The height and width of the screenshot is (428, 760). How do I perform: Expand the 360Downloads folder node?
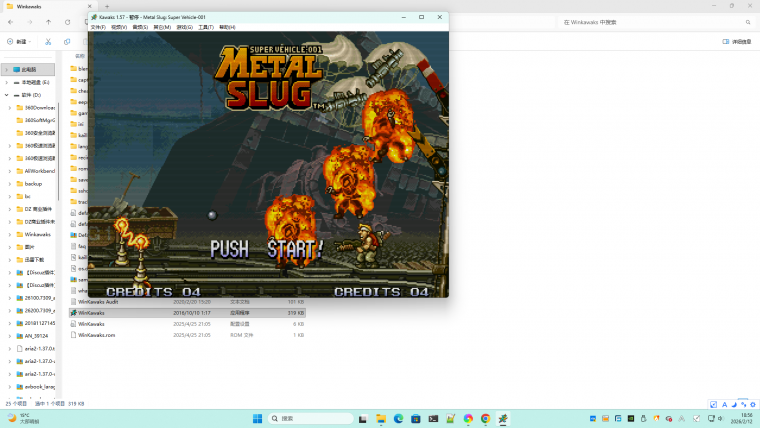[x=10, y=108]
